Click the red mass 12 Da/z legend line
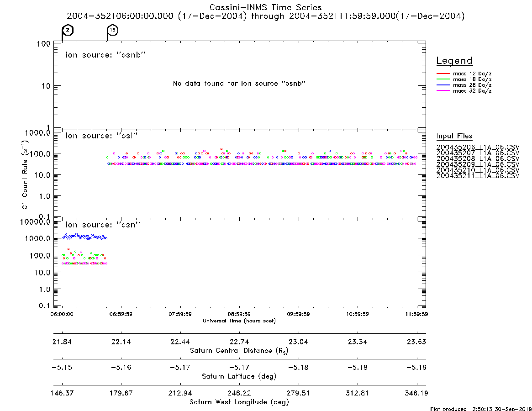This screenshot has width=532, height=411. 443,74
